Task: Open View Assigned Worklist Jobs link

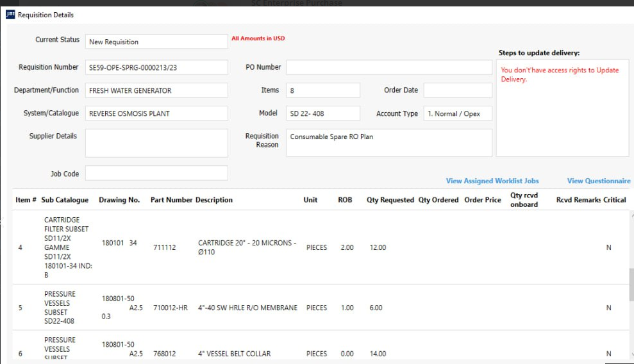Action: click(492, 181)
